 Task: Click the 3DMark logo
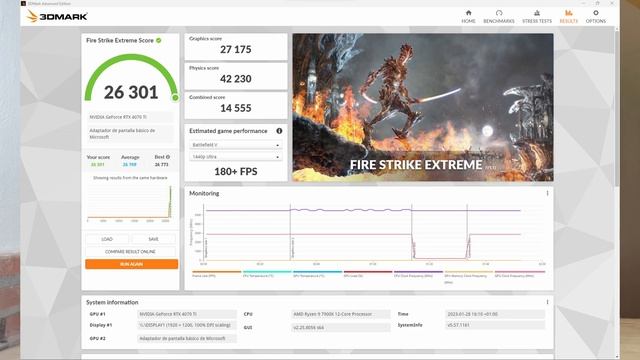pos(57,16)
